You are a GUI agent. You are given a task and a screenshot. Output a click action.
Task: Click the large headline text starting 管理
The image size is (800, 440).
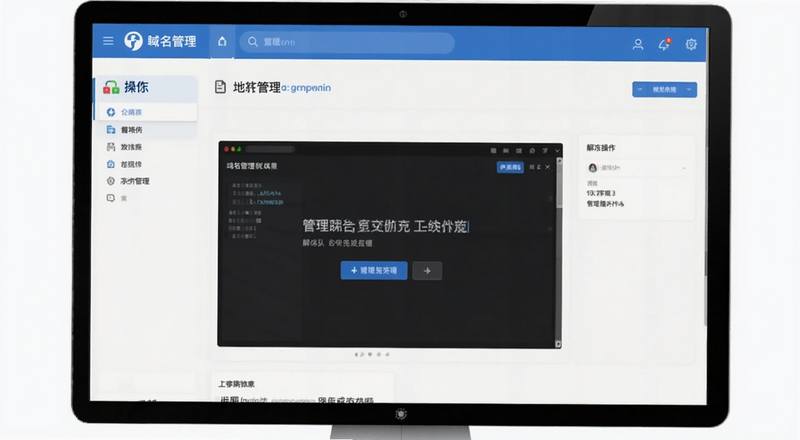pyautogui.click(x=385, y=226)
